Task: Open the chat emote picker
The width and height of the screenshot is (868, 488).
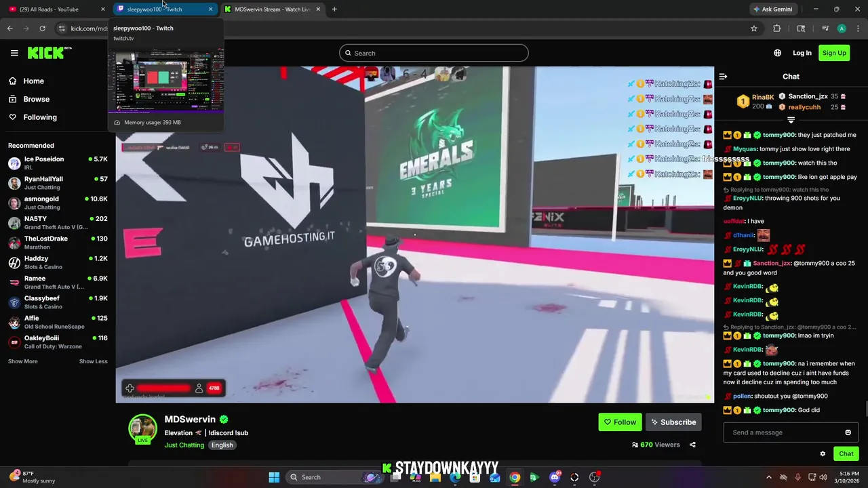Action: 848,432
